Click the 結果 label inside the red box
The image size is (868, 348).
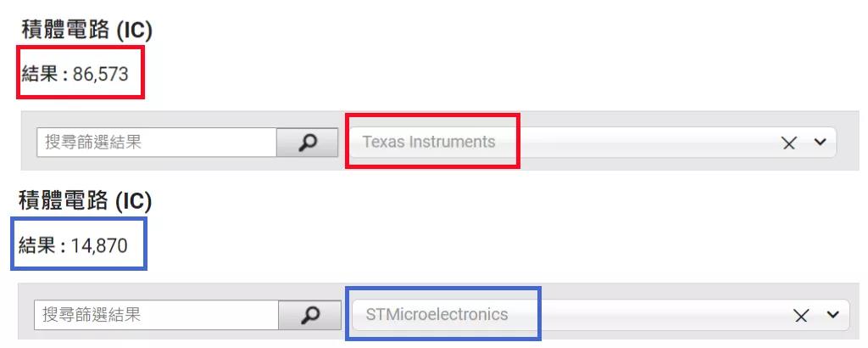(x=40, y=73)
